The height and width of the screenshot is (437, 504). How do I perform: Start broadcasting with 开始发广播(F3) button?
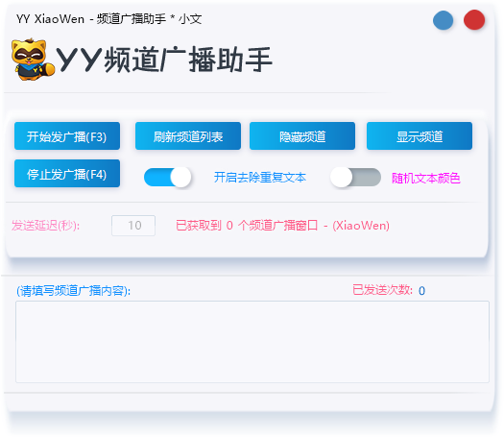pyautogui.click(x=67, y=136)
